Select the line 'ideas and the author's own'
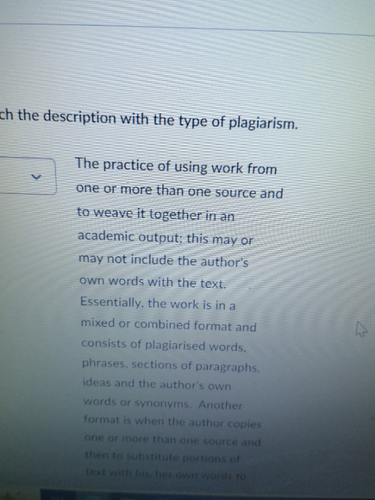 157,384
